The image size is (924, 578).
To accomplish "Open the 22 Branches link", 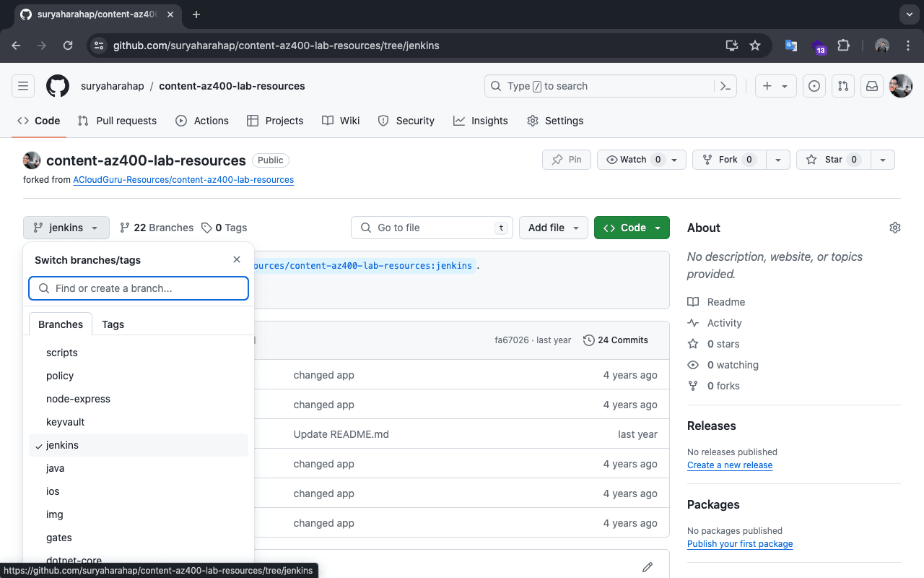I will pyautogui.click(x=157, y=228).
